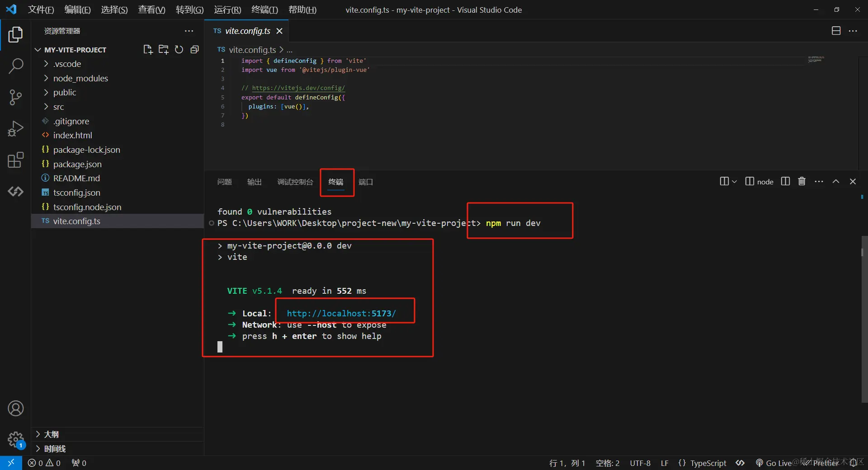Open terminal panel more actions

tap(819, 181)
